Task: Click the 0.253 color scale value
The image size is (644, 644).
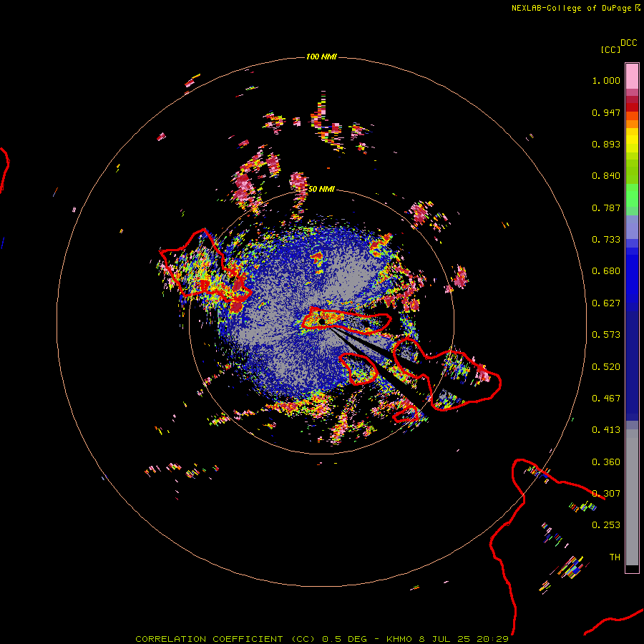Action: 606,525
